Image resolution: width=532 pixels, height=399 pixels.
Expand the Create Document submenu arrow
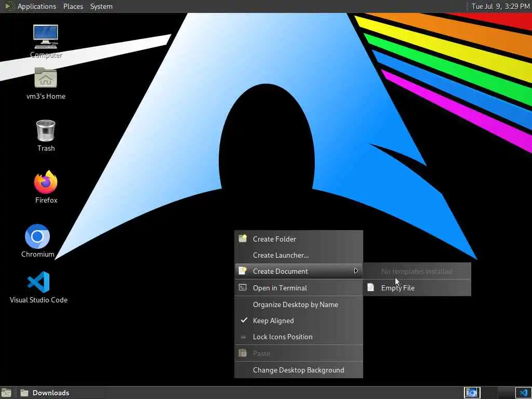(355, 271)
